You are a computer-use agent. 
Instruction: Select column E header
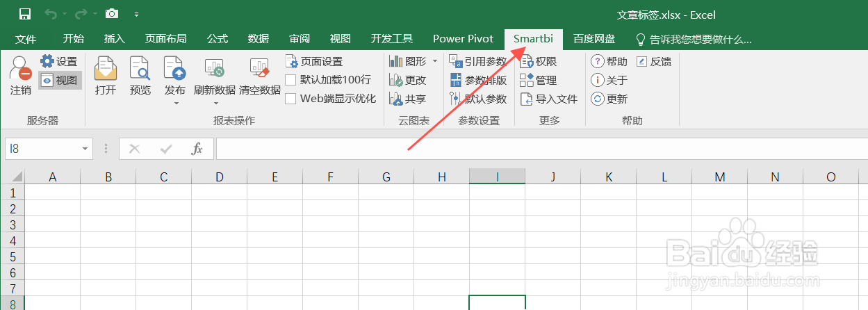tap(275, 177)
